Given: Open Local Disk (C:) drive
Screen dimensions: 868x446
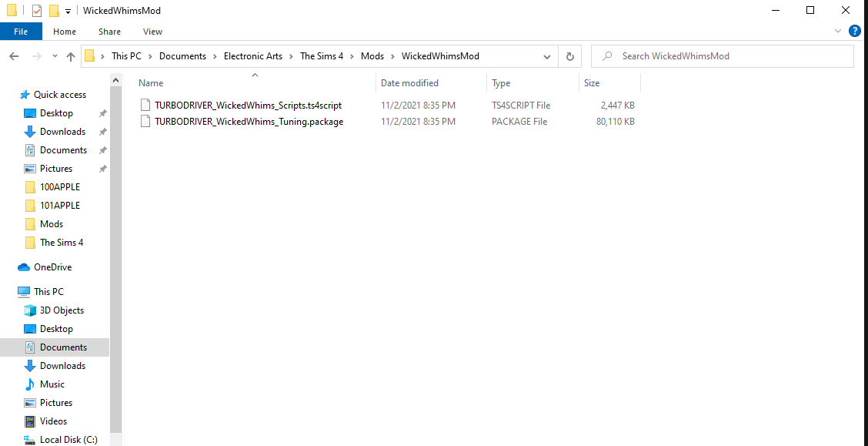Looking at the screenshot, I should tap(68, 440).
